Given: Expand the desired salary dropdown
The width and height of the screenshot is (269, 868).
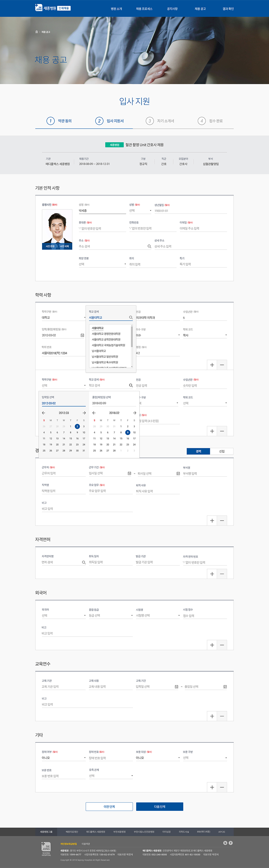Looking at the screenshot, I should 102,264.
